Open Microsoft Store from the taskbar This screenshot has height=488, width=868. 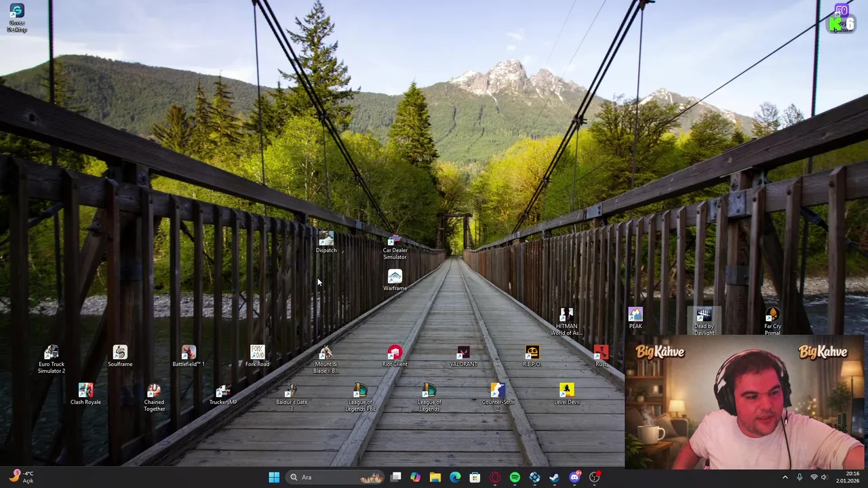(475, 477)
